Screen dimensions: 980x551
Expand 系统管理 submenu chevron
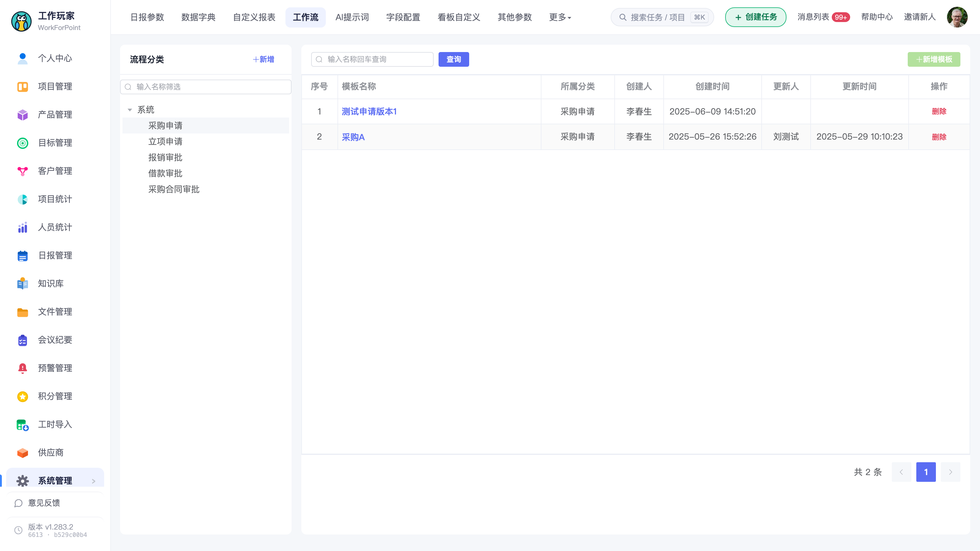click(x=94, y=481)
